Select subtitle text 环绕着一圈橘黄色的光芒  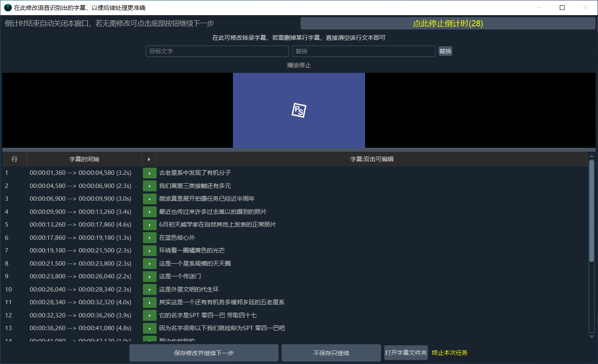pos(192,250)
